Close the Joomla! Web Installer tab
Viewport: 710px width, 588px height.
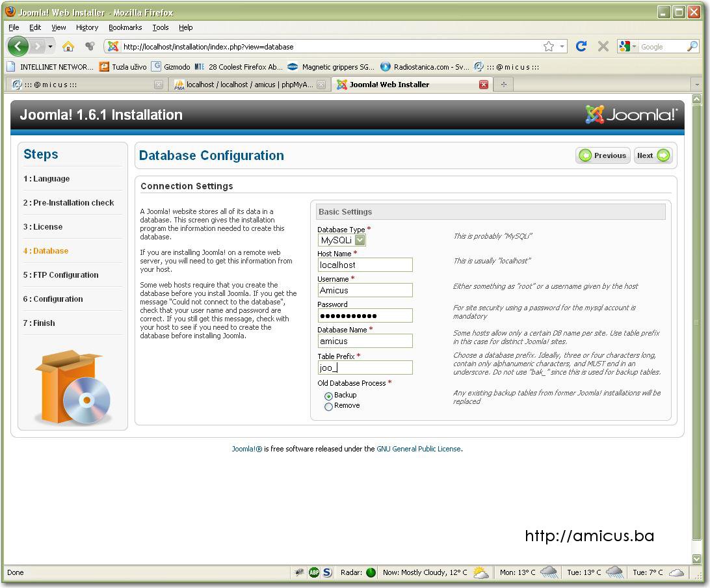484,85
